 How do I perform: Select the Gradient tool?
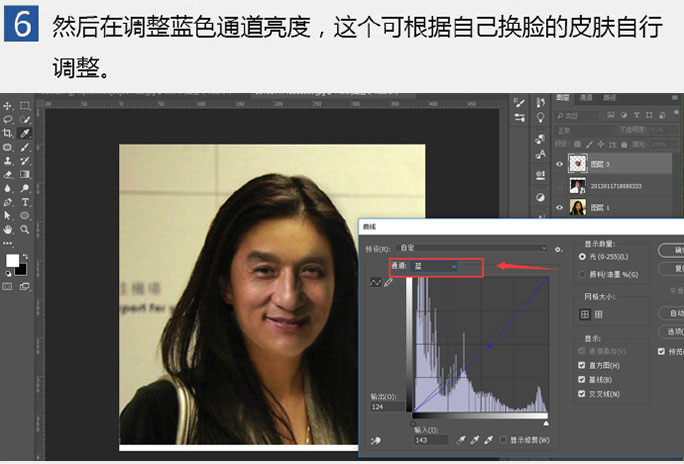25,174
